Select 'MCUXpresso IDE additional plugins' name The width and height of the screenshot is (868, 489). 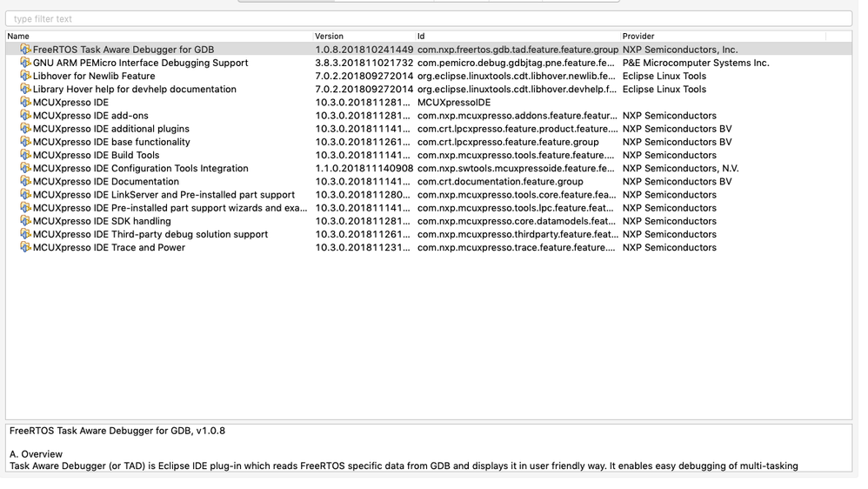[111, 129]
